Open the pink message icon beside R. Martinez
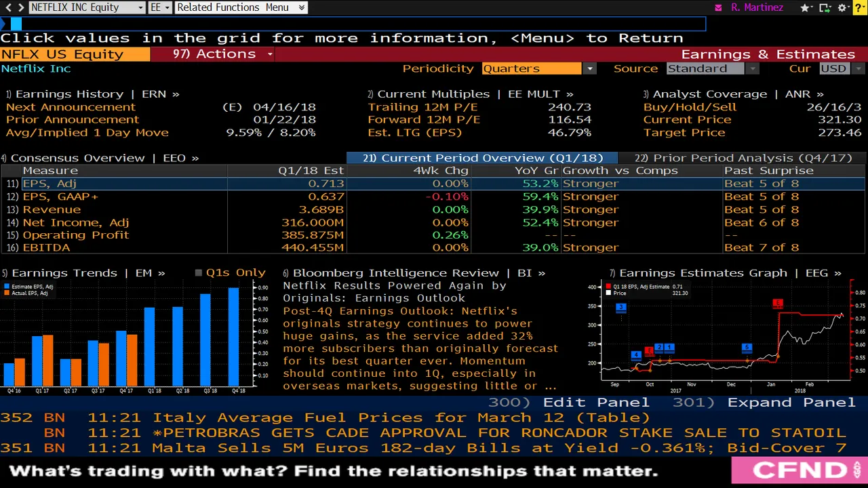Viewport: 868px width, 488px height. point(718,7)
